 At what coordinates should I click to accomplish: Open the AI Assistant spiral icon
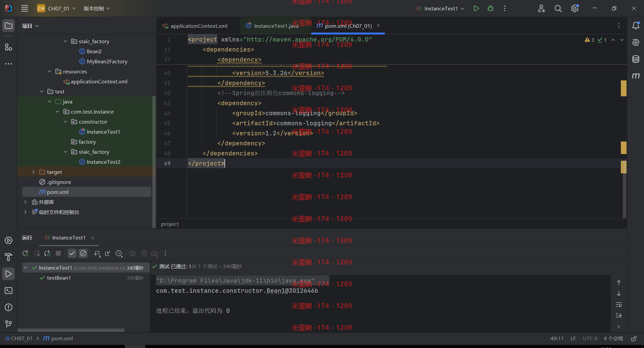pyautogui.click(x=636, y=43)
